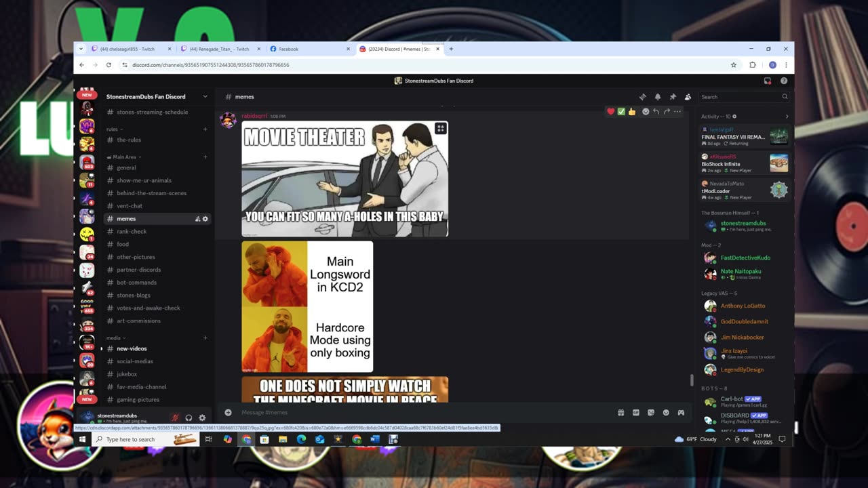Toggle the member list icon

point(688,97)
